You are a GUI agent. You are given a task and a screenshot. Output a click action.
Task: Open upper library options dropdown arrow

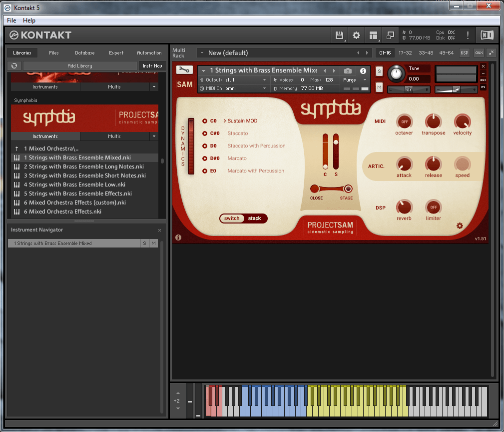154,87
